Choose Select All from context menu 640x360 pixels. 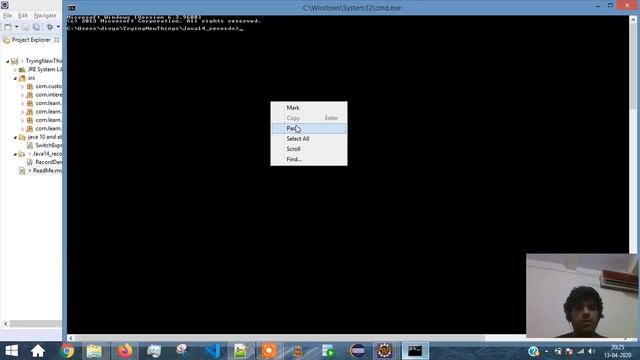[x=298, y=139]
